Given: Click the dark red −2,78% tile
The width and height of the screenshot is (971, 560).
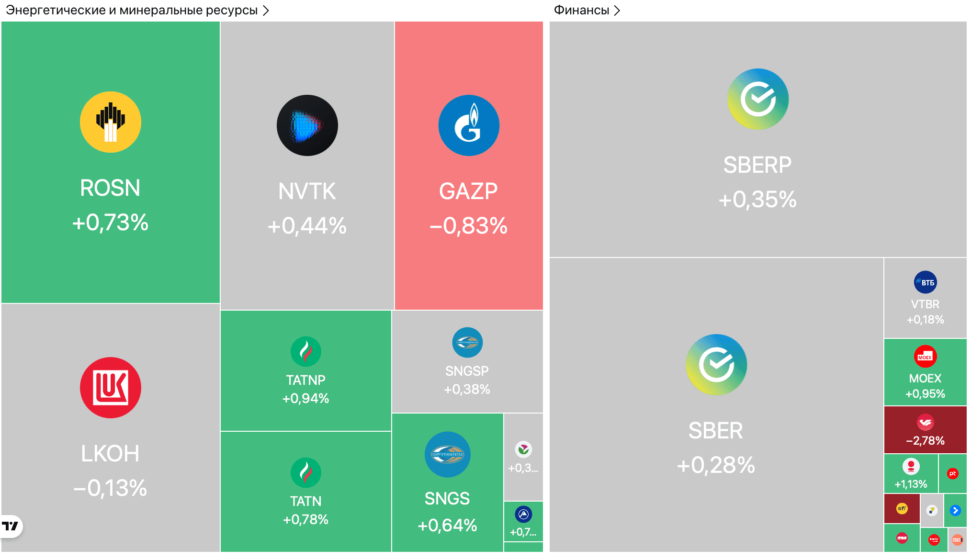Looking at the screenshot, I should point(926,430).
